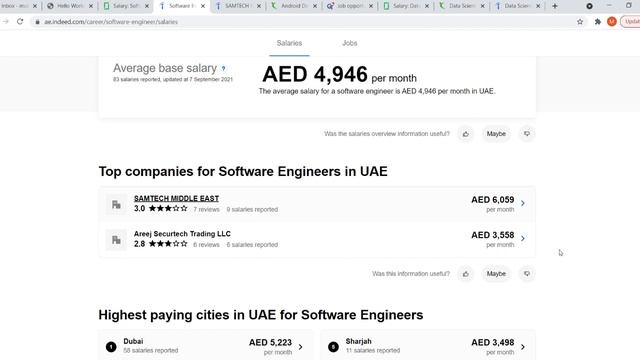Go forward in browser history

pyautogui.click(x=6, y=22)
